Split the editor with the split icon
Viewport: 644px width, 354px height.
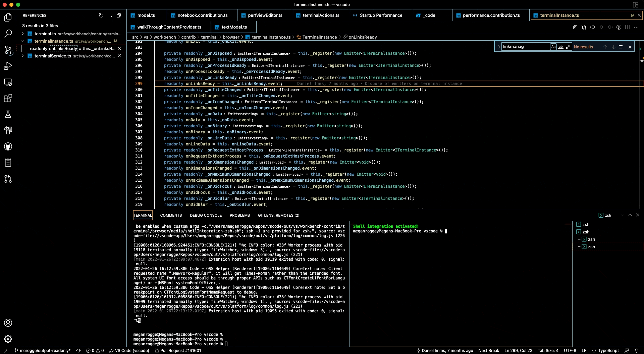(x=627, y=27)
